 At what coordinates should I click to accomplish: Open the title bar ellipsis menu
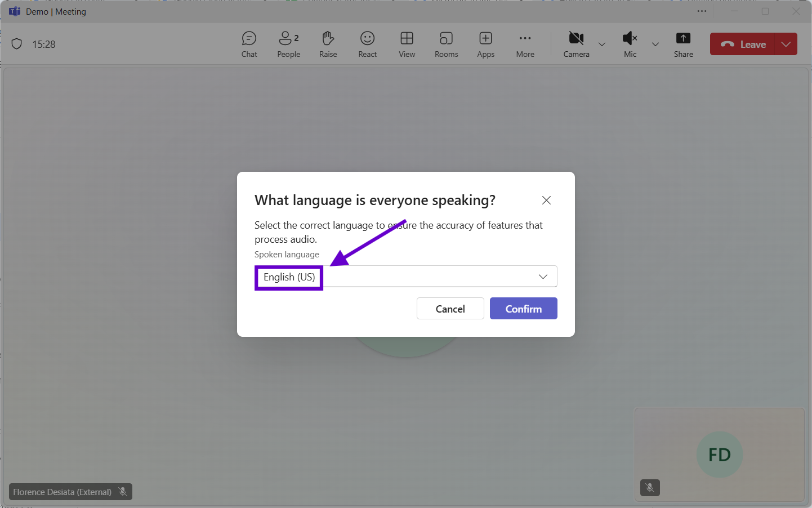pyautogui.click(x=702, y=11)
